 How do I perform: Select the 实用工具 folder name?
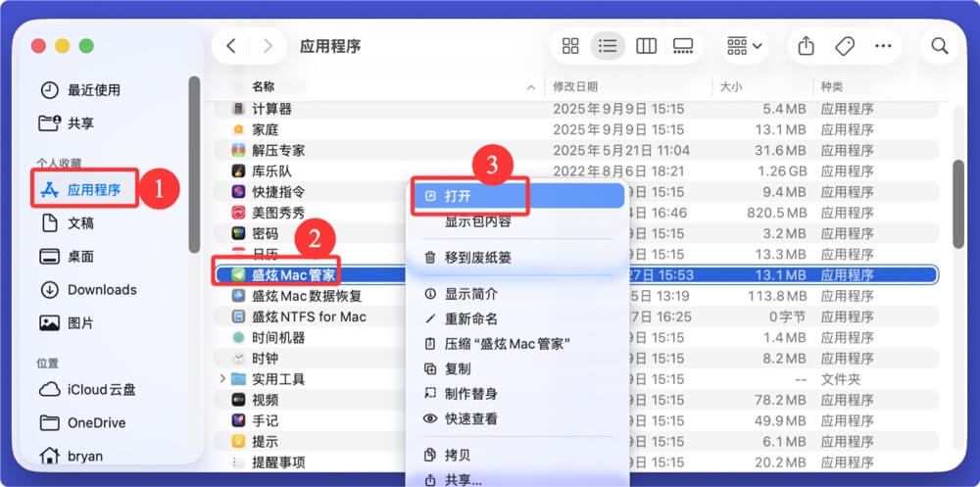[x=278, y=379]
